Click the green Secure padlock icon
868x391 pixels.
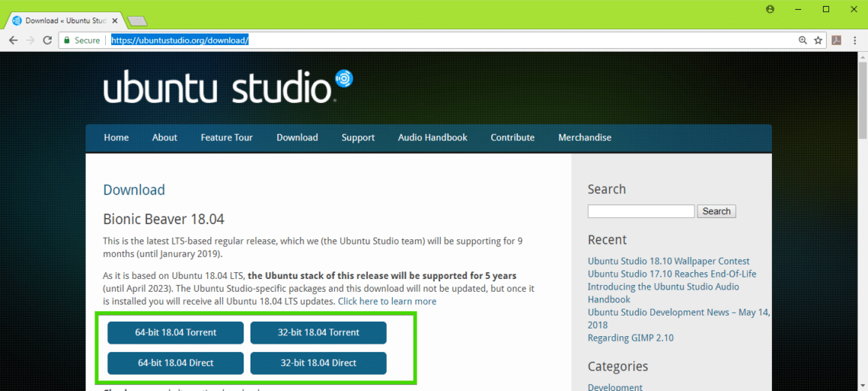(x=67, y=40)
